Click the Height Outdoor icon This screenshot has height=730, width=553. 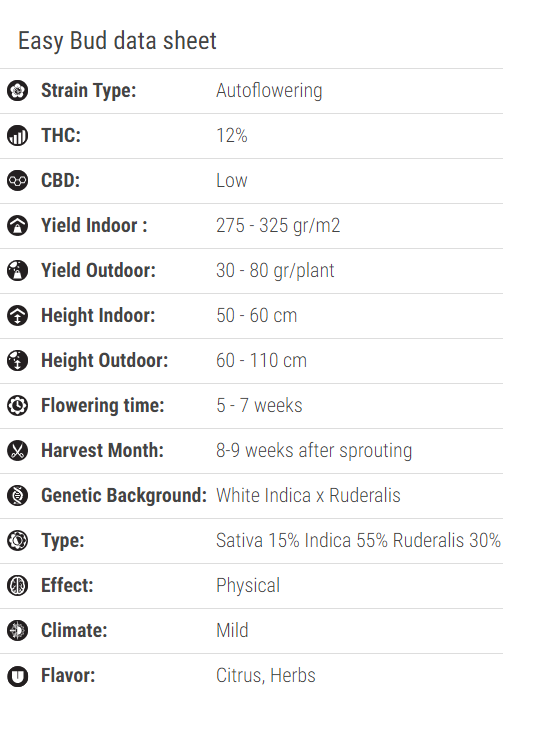click(x=18, y=361)
